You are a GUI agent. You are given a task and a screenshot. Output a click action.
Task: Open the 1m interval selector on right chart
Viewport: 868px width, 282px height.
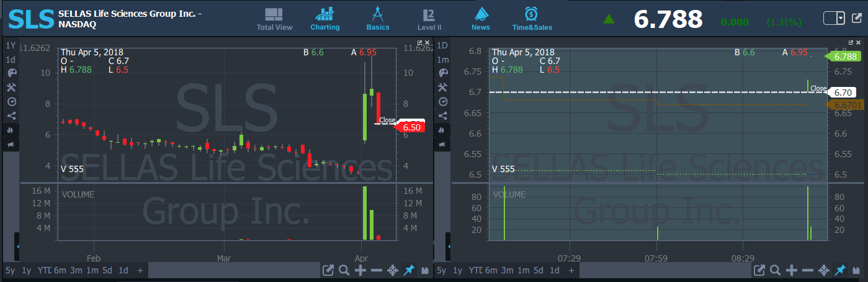coord(443,60)
